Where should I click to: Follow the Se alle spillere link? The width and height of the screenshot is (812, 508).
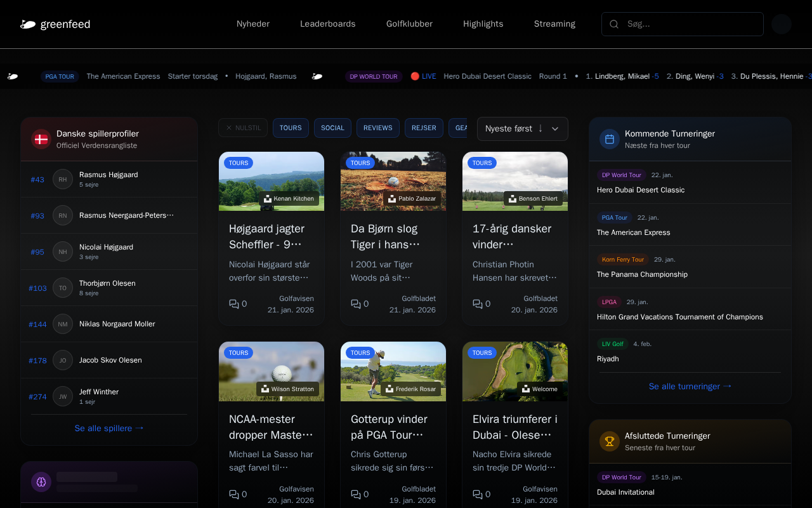click(109, 428)
